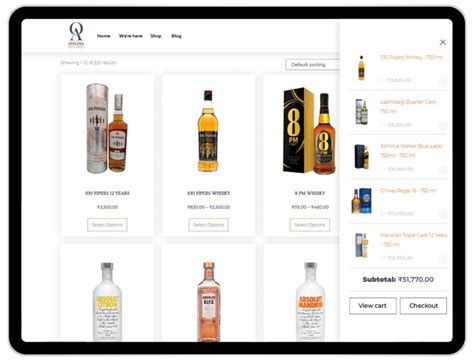474x361 pixels.
Task: Remove 100 Pipers Whisky from cart
Action: click(443, 81)
